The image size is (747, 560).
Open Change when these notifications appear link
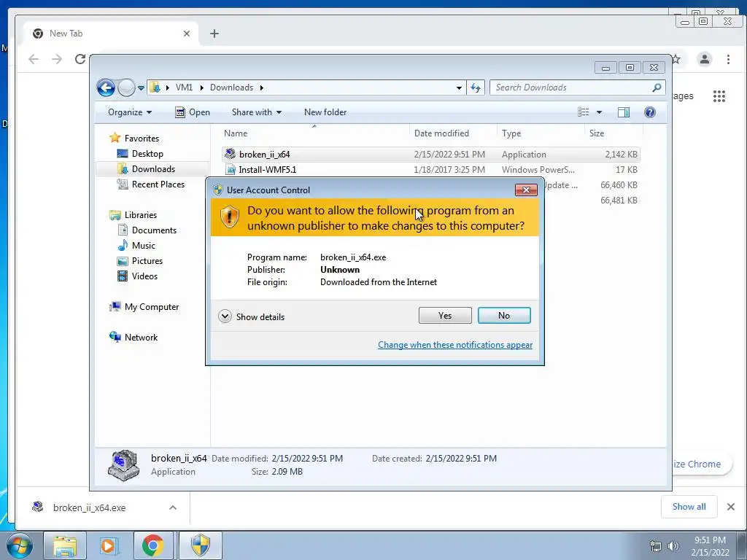coord(455,345)
